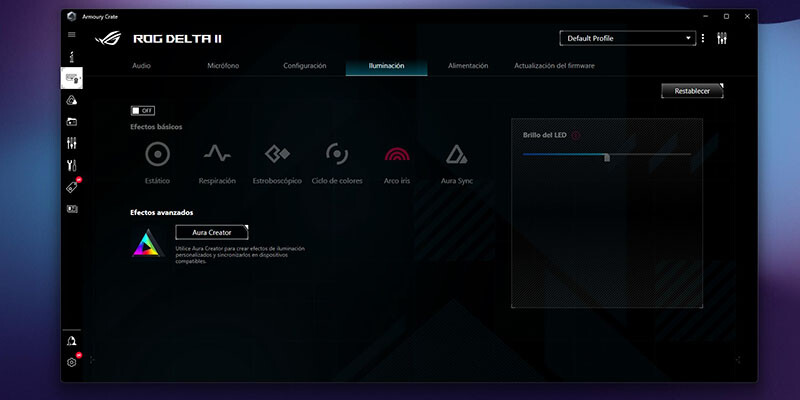Click the Efectos básicos heading
Viewport: 800px width, 400px height.
tap(156, 127)
